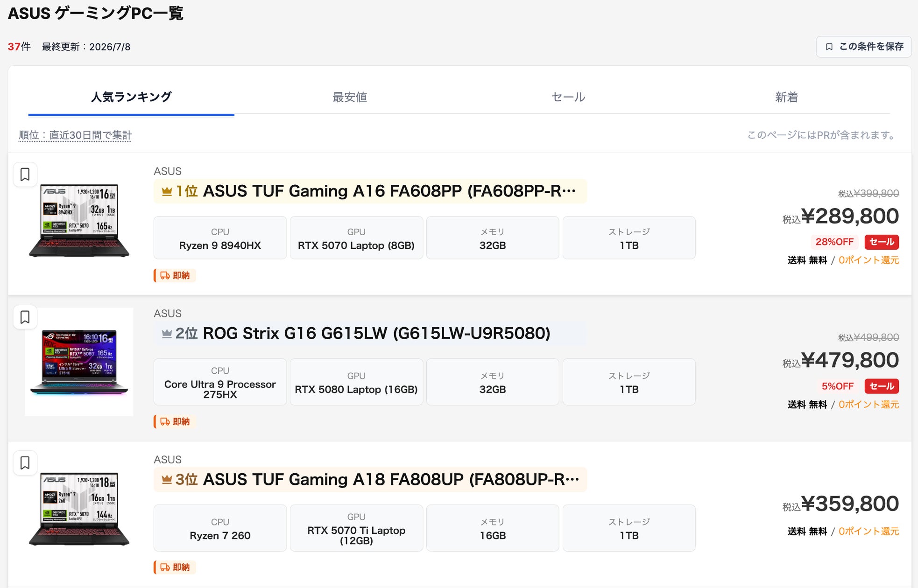This screenshot has width=918, height=588.
Task: Click the RTX 5070 Laptop (8GB) GPU box
Action: point(356,238)
